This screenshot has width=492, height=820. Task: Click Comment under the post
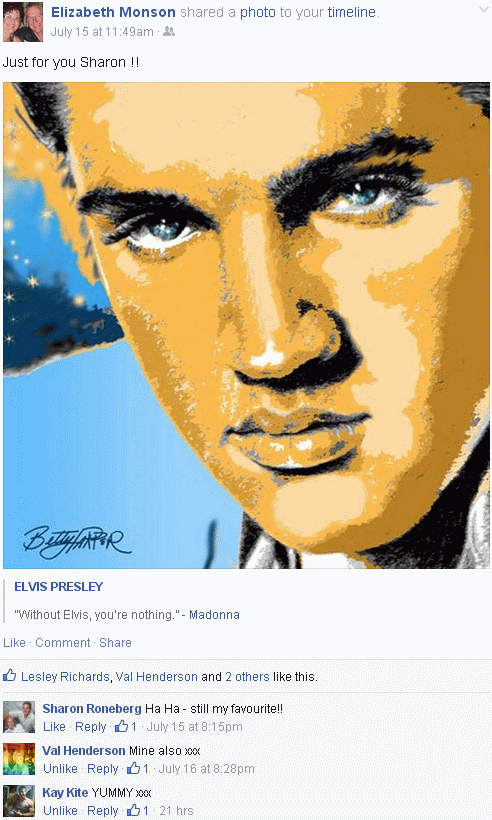pyautogui.click(x=63, y=643)
